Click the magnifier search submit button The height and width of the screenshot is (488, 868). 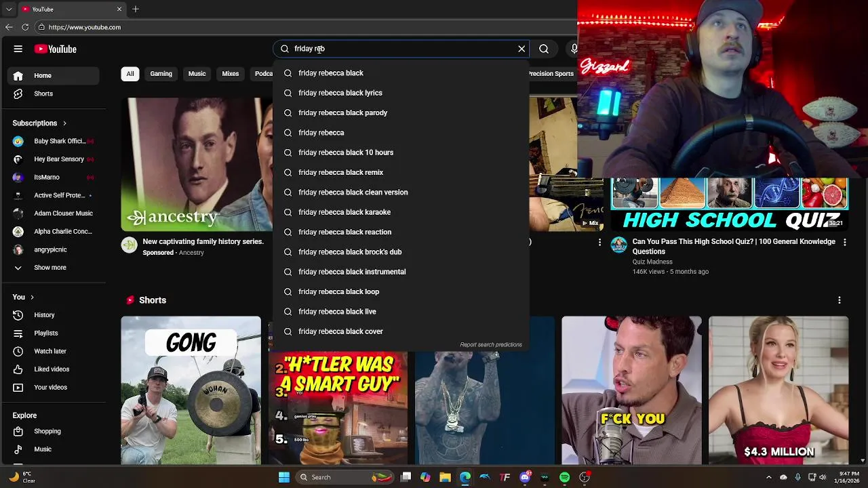[544, 49]
